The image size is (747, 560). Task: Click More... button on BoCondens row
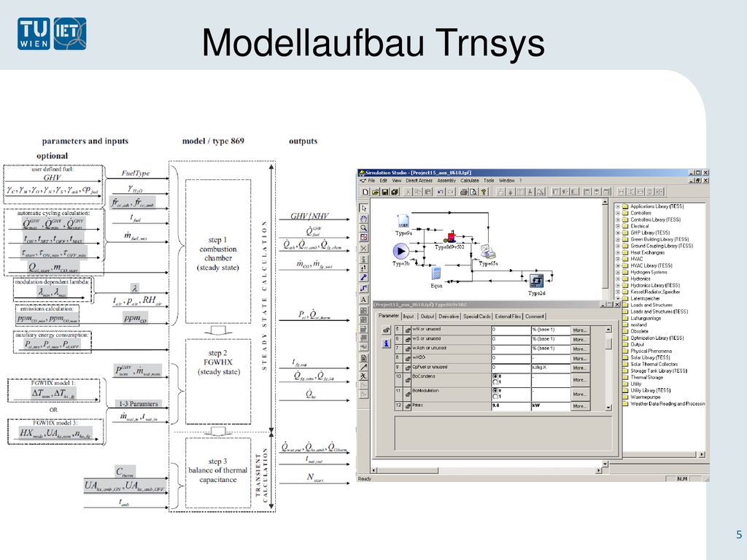[580, 380]
